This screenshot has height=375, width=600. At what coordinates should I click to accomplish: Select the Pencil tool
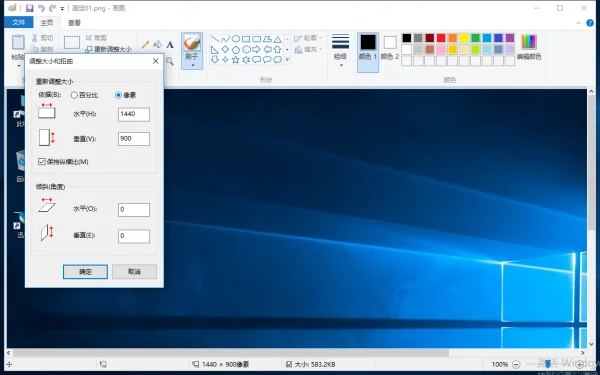click(145, 45)
